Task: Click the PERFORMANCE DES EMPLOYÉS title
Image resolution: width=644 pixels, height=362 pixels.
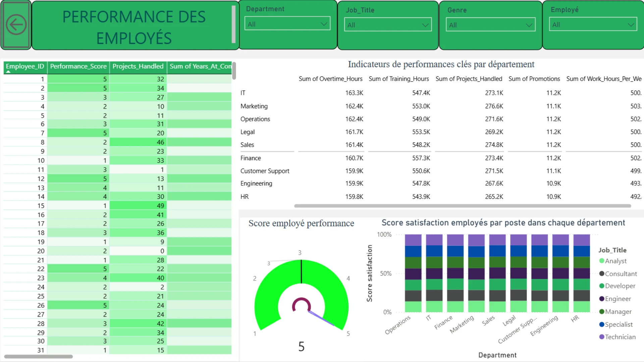Action: click(x=134, y=27)
